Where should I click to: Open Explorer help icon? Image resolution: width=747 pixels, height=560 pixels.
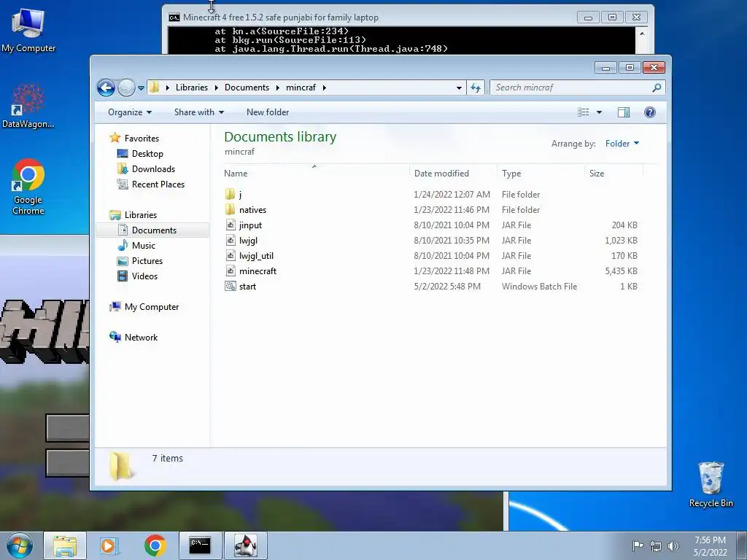pos(650,112)
